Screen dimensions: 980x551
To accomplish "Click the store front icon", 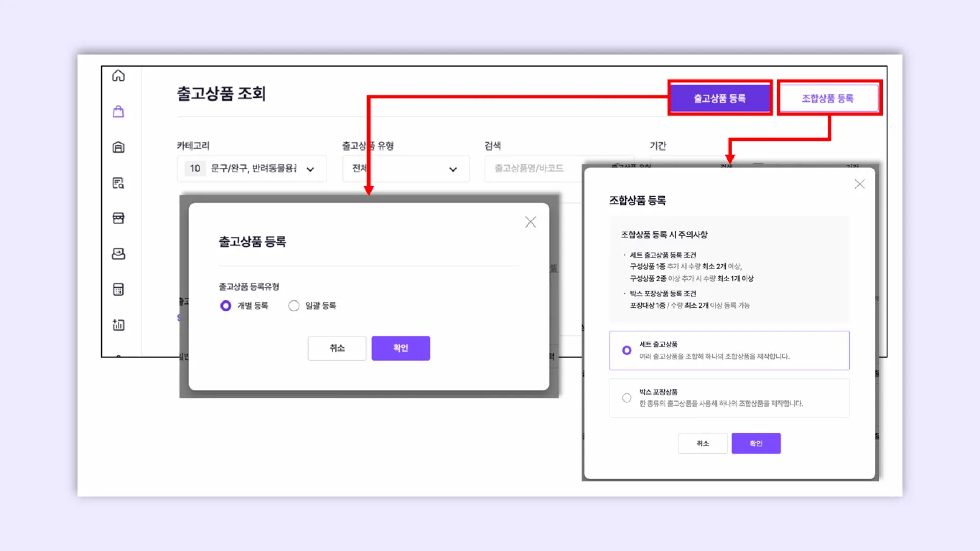I will coord(118,218).
